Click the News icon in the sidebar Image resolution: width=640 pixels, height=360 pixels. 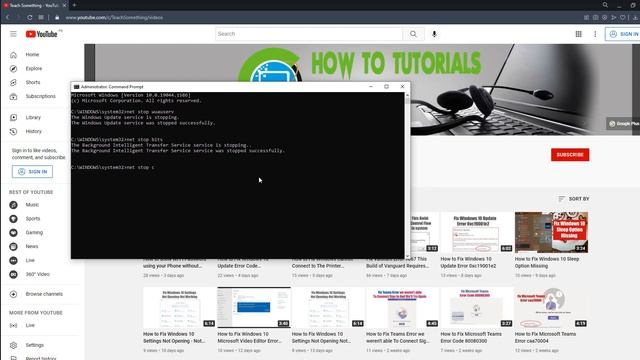(13, 247)
